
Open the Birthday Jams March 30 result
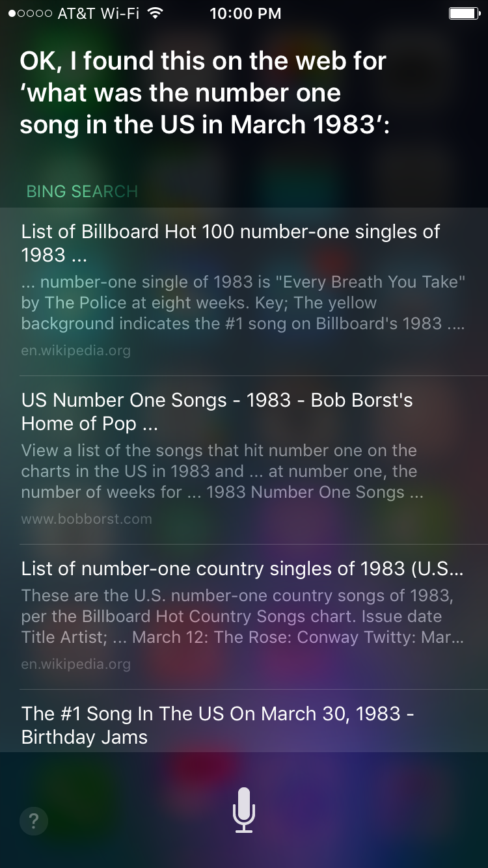pyautogui.click(x=217, y=725)
